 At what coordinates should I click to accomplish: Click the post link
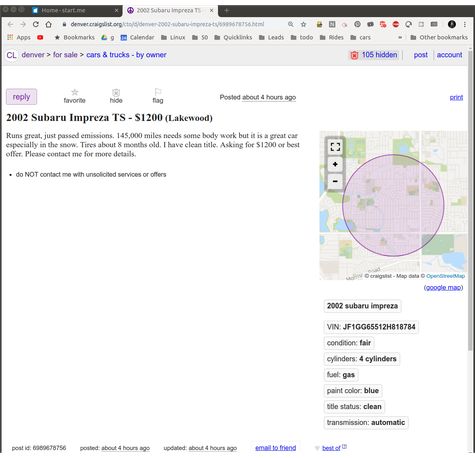click(x=421, y=55)
